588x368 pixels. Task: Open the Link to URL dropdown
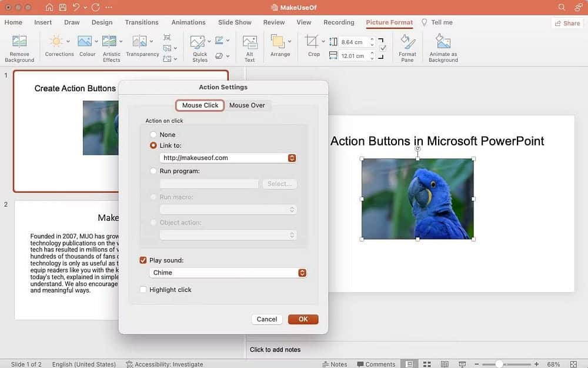coord(292,157)
